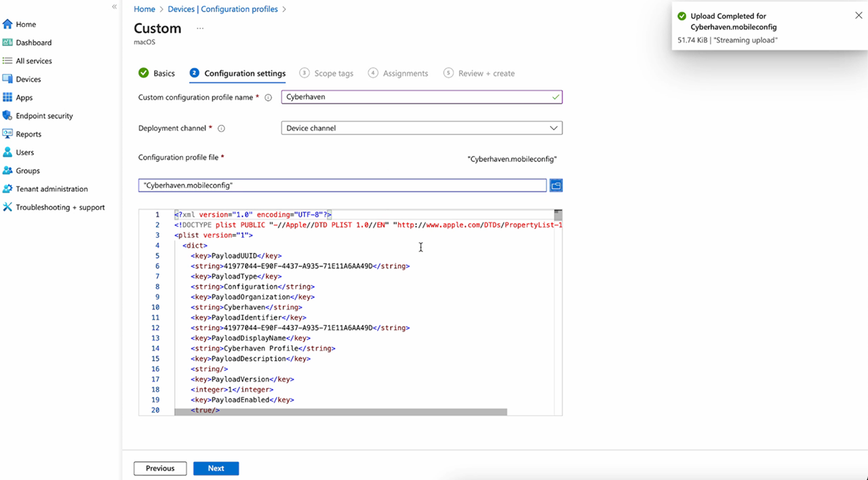Click info icon next to profile name label

click(268, 98)
